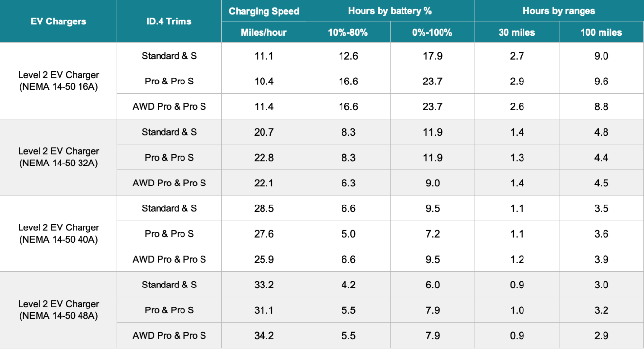This screenshot has height=349, width=644.
Task: Click the 100 miles subheader
Action: click(601, 32)
